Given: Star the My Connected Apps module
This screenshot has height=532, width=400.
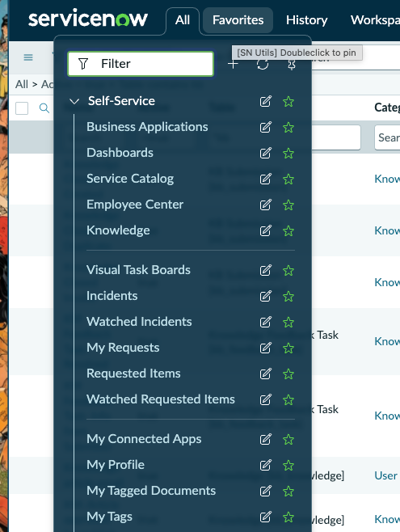Looking at the screenshot, I should coord(288,440).
